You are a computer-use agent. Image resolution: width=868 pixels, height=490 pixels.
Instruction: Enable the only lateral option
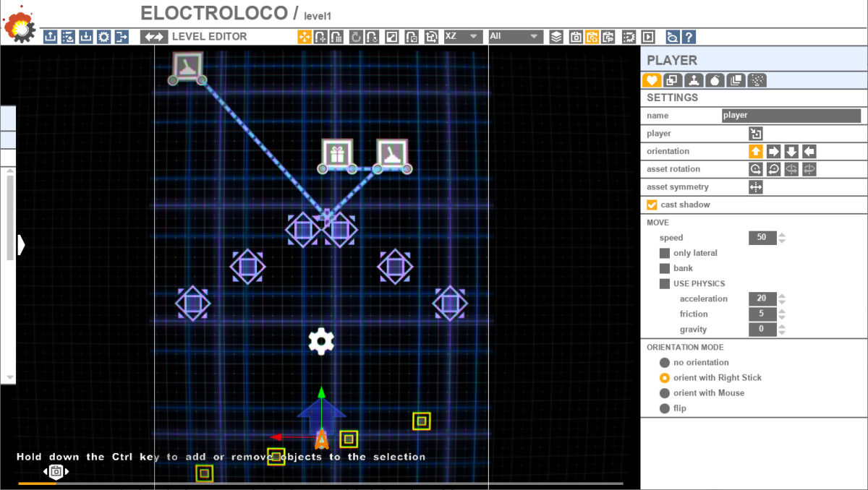pyautogui.click(x=664, y=253)
